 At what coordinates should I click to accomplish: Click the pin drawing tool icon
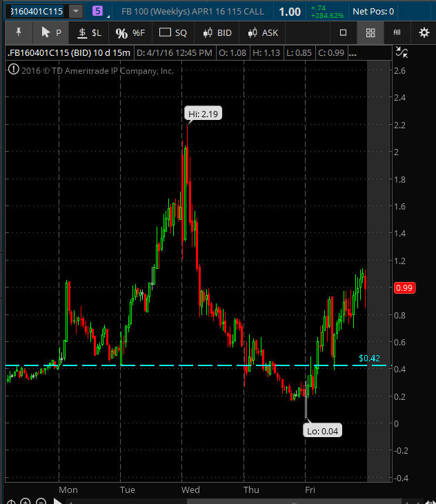click(19, 32)
